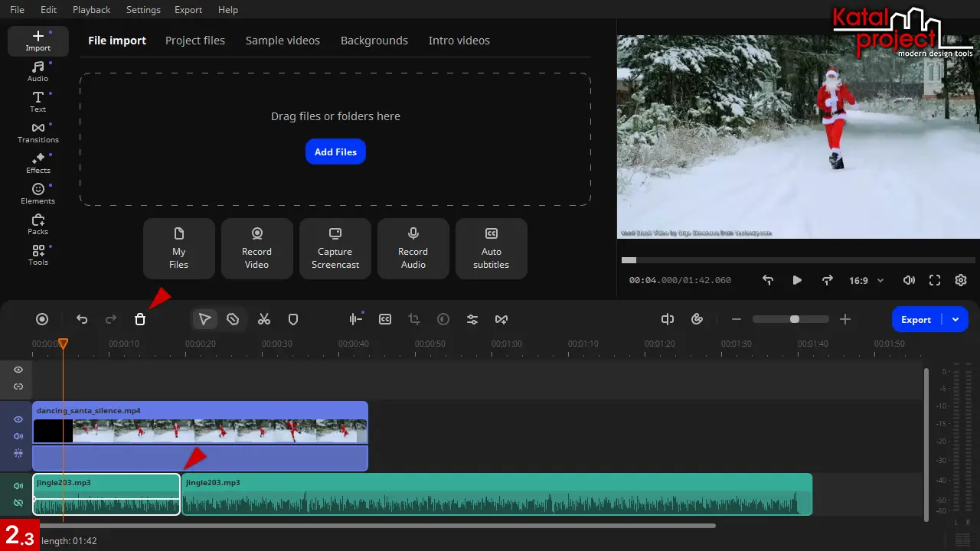Toggle visibility of the top empty track
The image size is (980, 551).
tap(18, 370)
